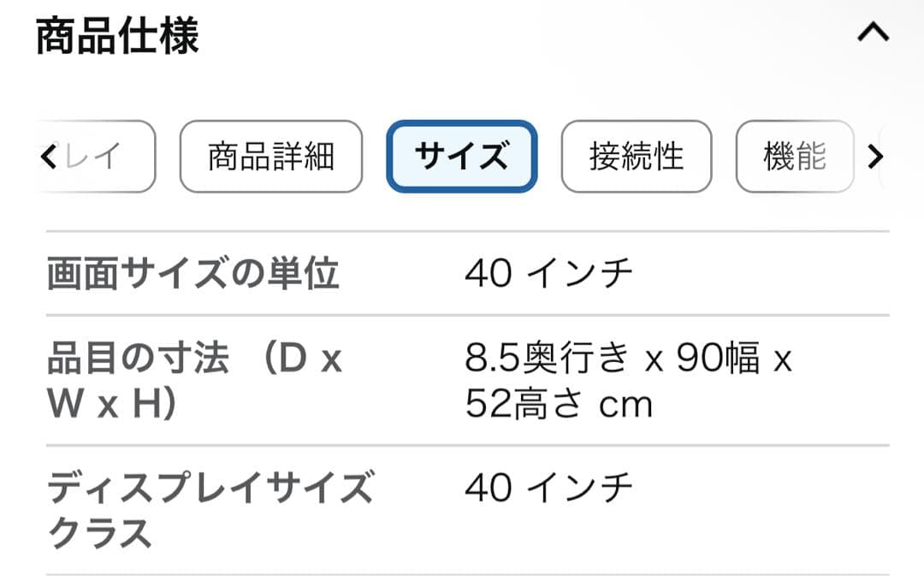Click the highlighted blue サイズ pill
This screenshot has width=924, height=576.
[462, 156]
